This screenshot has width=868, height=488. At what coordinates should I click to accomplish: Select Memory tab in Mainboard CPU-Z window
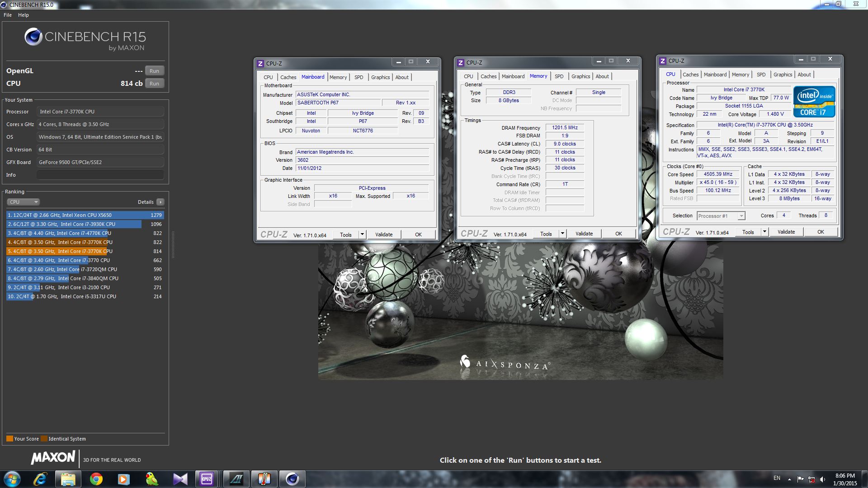338,77
